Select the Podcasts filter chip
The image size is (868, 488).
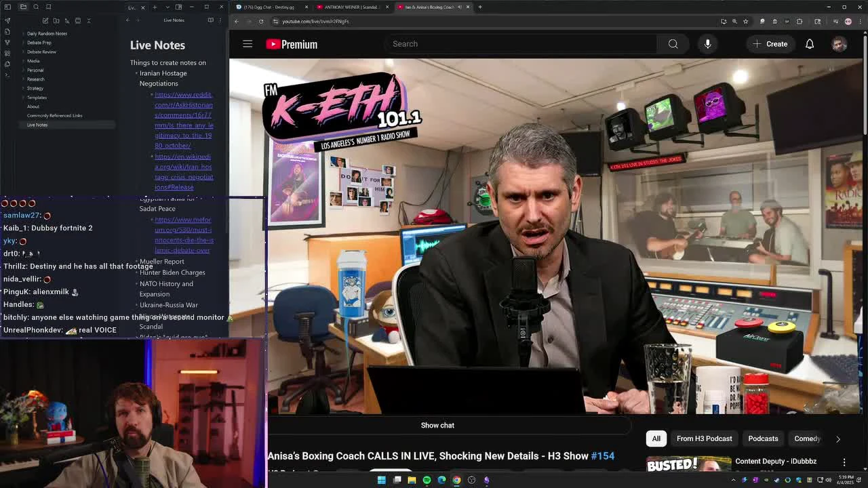pos(763,439)
